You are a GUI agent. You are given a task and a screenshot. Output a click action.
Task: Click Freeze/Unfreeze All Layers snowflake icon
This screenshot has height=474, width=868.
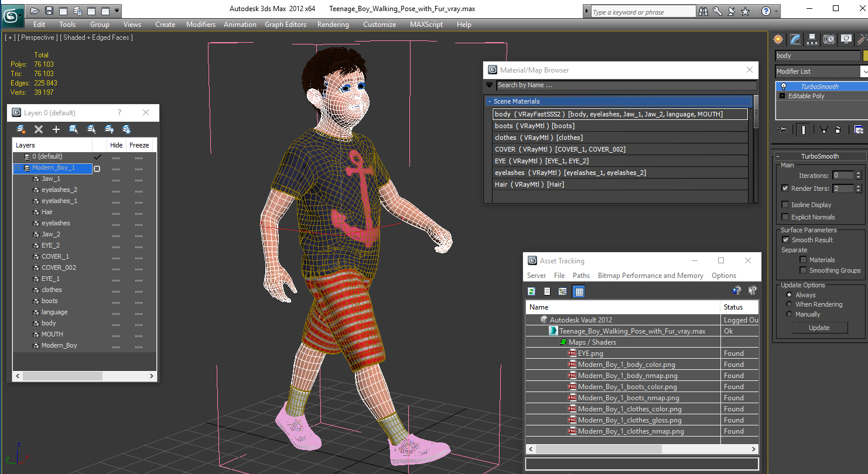pyautogui.click(x=126, y=129)
